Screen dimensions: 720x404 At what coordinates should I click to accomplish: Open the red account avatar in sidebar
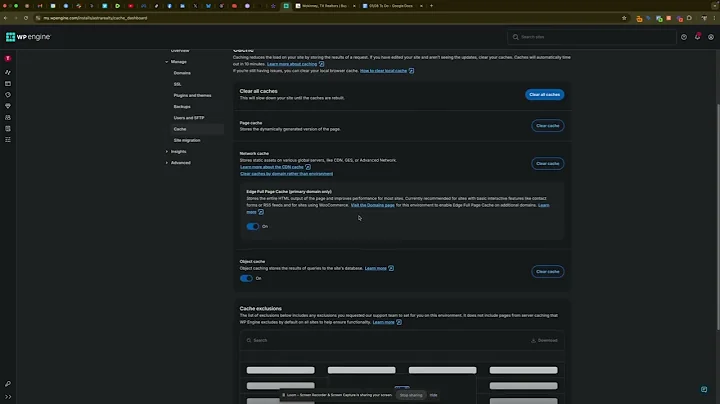coord(8,58)
